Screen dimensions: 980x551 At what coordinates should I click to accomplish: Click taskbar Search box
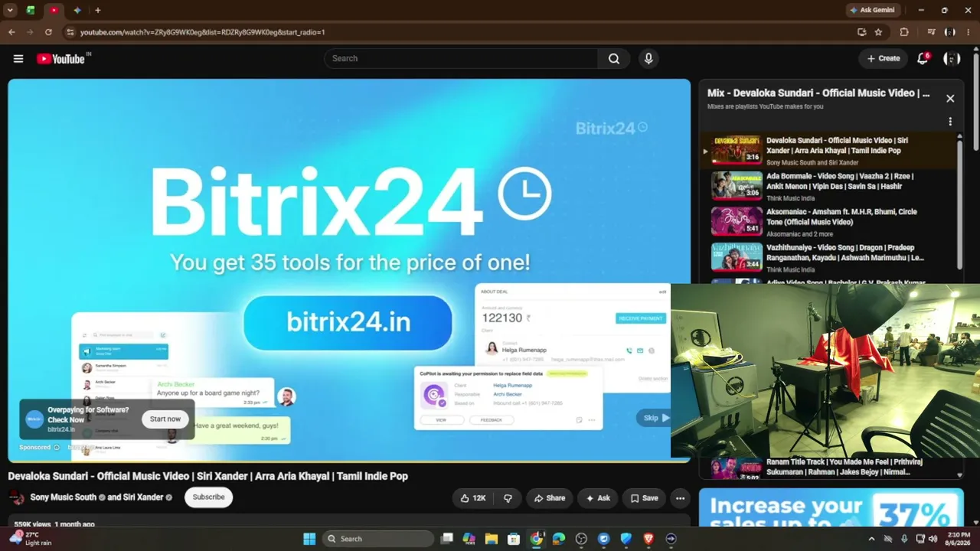click(378, 539)
